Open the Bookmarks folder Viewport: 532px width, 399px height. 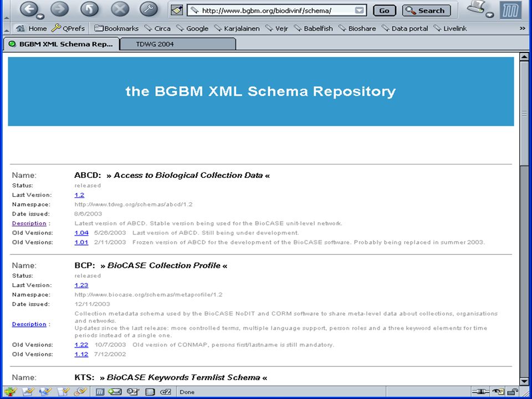pyautogui.click(x=116, y=28)
